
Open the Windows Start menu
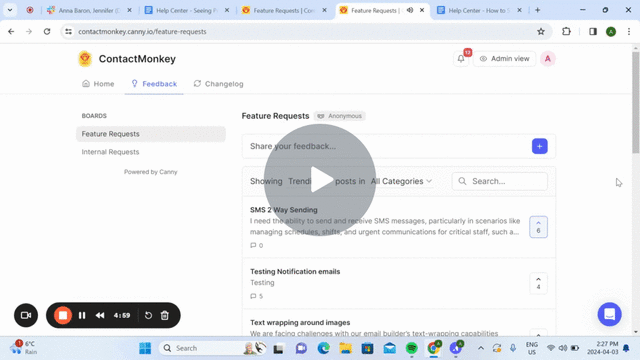tap(145, 348)
